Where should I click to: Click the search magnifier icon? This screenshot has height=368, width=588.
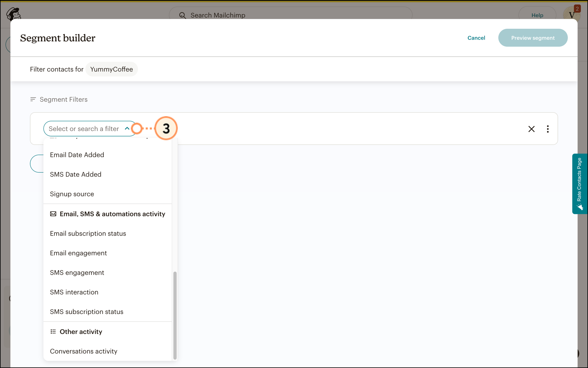183,15
